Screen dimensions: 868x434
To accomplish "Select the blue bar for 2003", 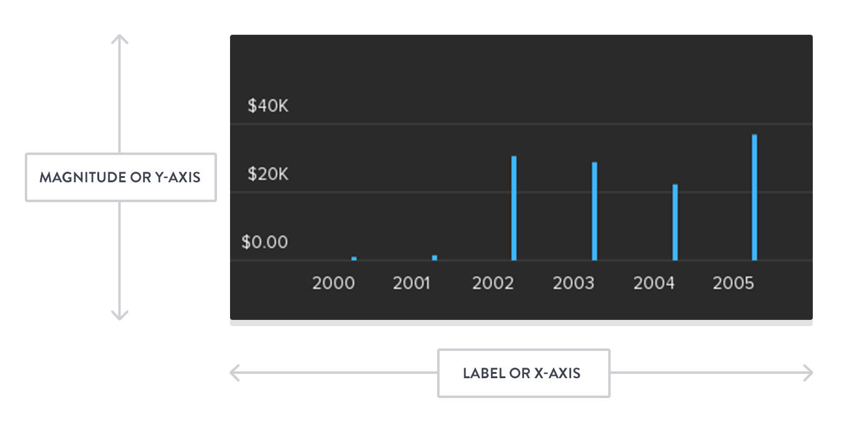I will [x=595, y=211].
